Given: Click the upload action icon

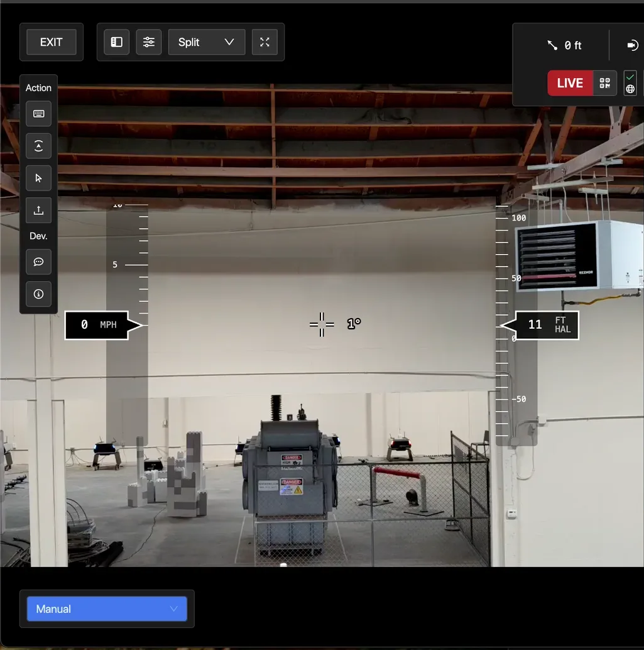Looking at the screenshot, I should (38, 211).
